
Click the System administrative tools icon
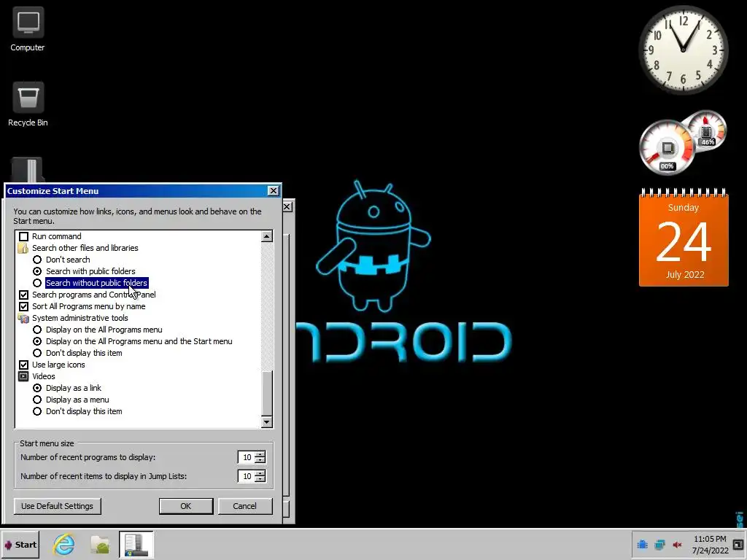pos(23,318)
